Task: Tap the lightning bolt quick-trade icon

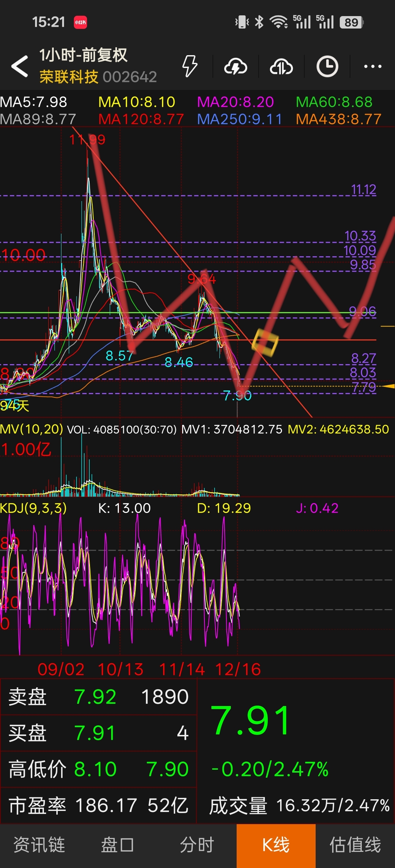Action: click(x=190, y=66)
